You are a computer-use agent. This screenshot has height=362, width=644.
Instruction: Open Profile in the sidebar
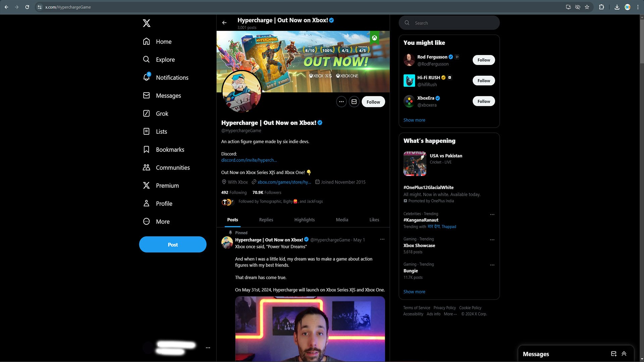[158, 203]
